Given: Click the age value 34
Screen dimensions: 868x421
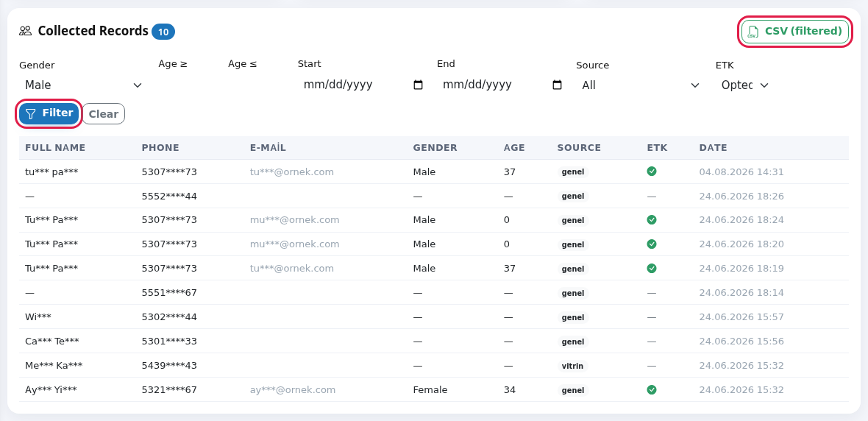Looking at the screenshot, I should point(510,390).
